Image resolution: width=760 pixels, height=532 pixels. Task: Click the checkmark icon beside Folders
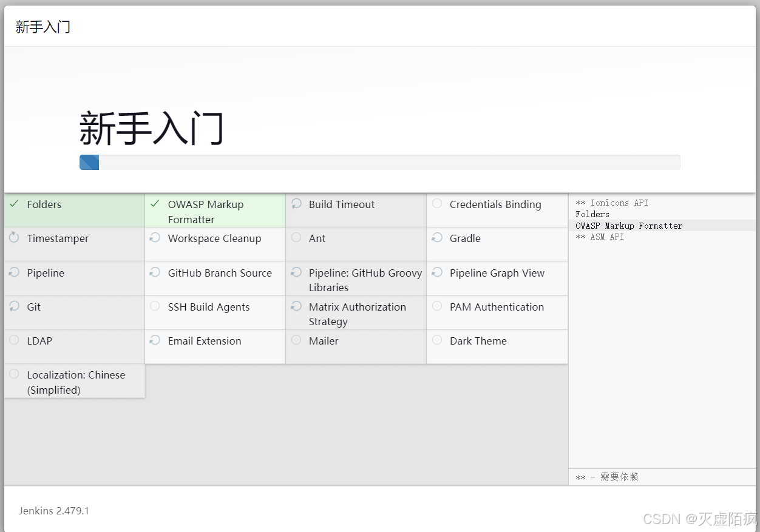14,204
